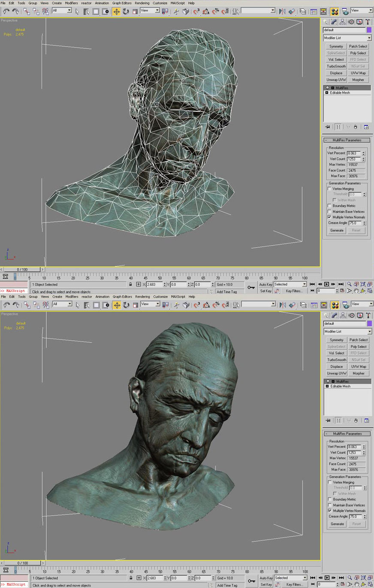Enable Boundary Metric in the upper window
This screenshot has height=588, width=374.
pyautogui.click(x=329, y=206)
